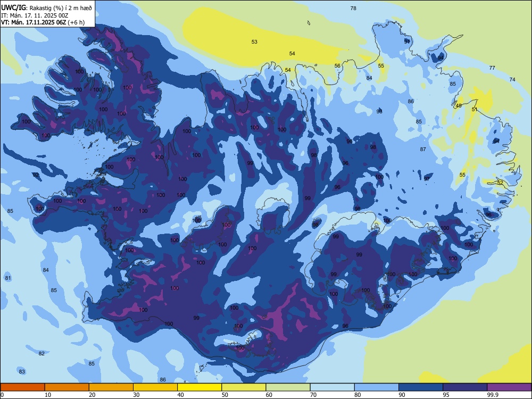Click the legend tick label '30'

[x=136, y=395]
